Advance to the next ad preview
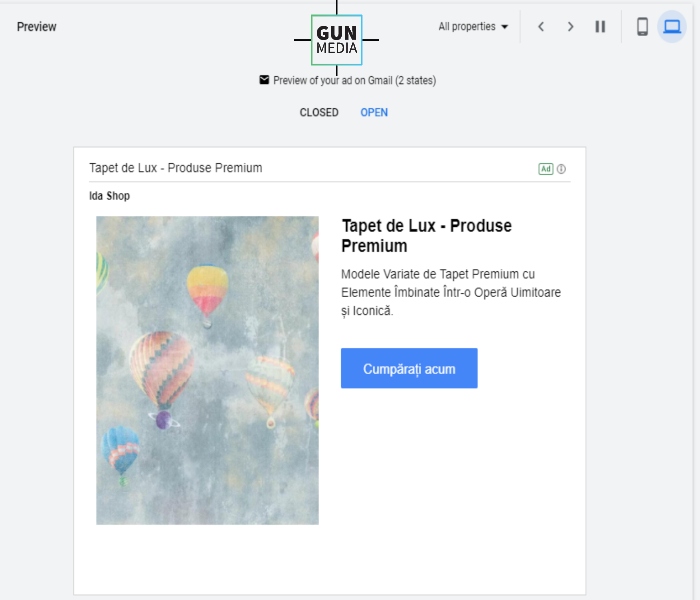 (570, 27)
